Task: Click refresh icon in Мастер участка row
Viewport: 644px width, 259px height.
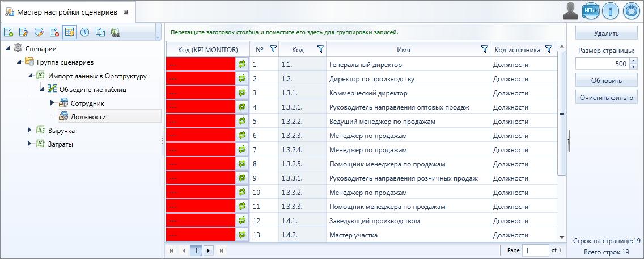Action: pyautogui.click(x=242, y=235)
